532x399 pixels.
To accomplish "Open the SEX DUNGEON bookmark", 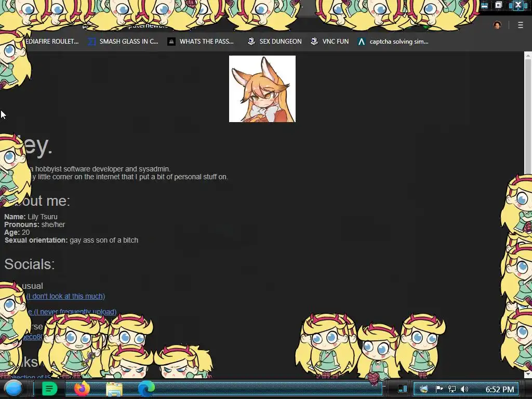I will point(275,42).
